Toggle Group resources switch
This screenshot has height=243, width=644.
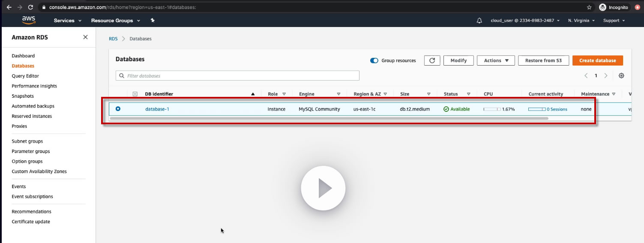click(x=374, y=60)
